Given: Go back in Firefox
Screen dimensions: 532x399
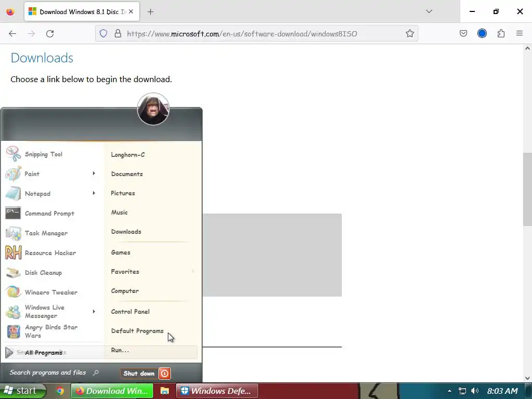Looking at the screenshot, I should point(12,33).
